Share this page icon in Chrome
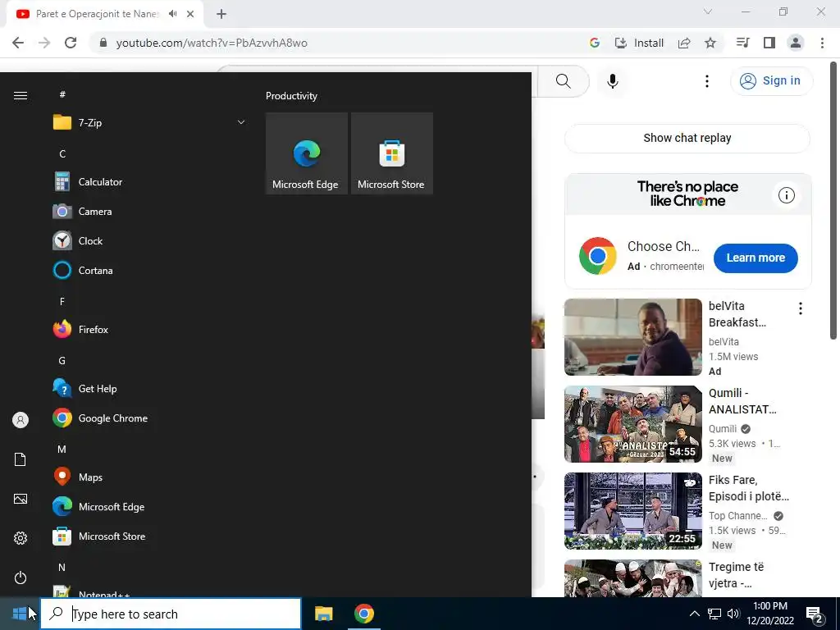 (684, 43)
